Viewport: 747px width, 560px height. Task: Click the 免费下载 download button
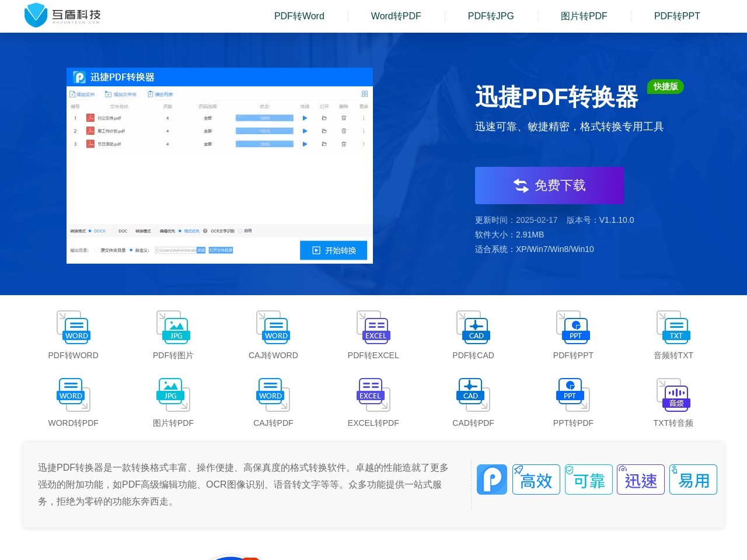(x=549, y=185)
